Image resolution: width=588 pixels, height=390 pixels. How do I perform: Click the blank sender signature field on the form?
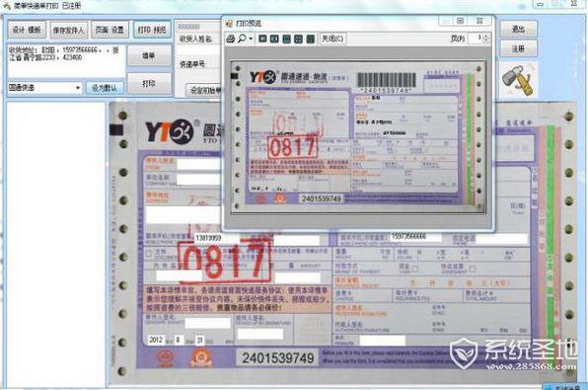(208, 323)
